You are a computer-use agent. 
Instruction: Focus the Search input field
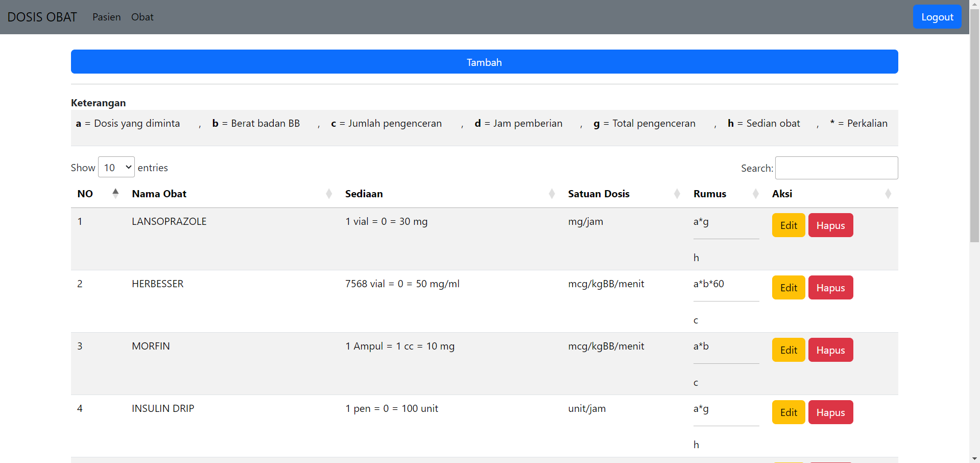coord(836,168)
